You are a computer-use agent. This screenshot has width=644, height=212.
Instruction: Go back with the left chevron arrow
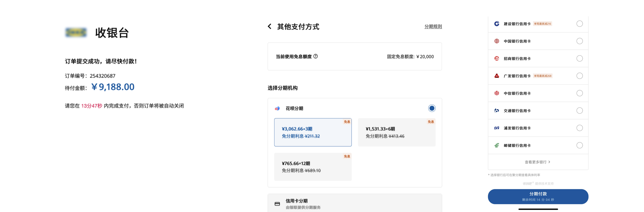point(269,27)
